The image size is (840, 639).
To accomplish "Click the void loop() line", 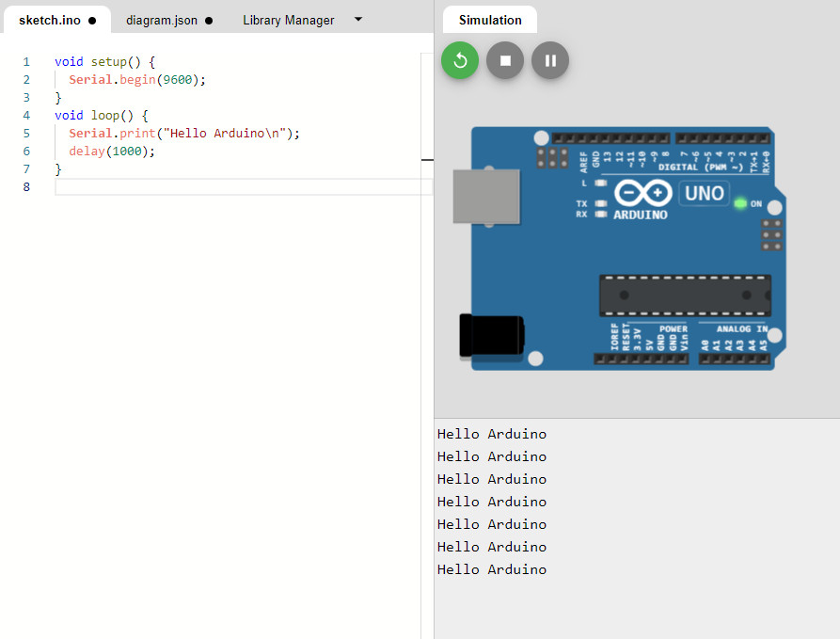I will (102, 116).
